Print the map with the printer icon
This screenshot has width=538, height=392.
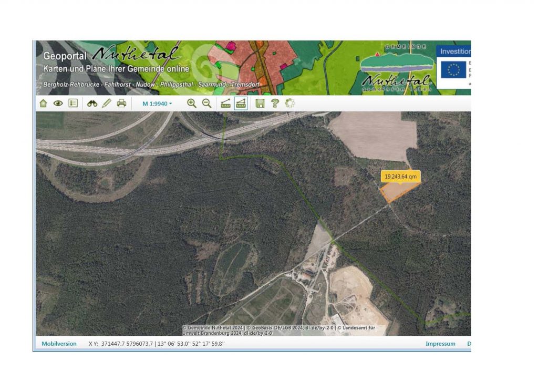click(x=121, y=104)
